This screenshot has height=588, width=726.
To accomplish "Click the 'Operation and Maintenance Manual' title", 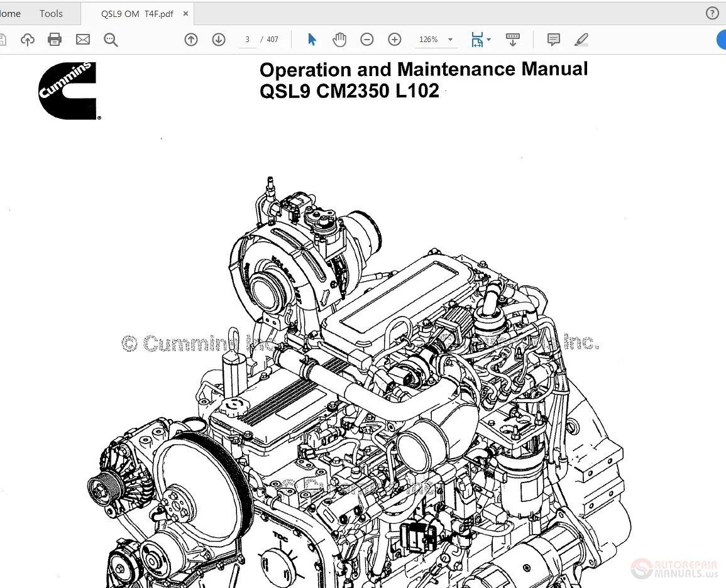I will [424, 69].
